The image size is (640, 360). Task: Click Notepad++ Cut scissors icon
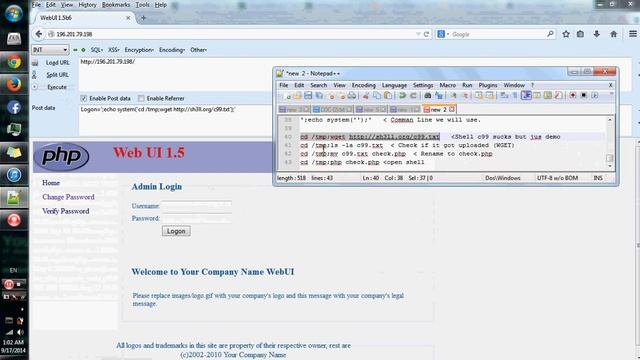pyautogui.click(x=366, y=96)
